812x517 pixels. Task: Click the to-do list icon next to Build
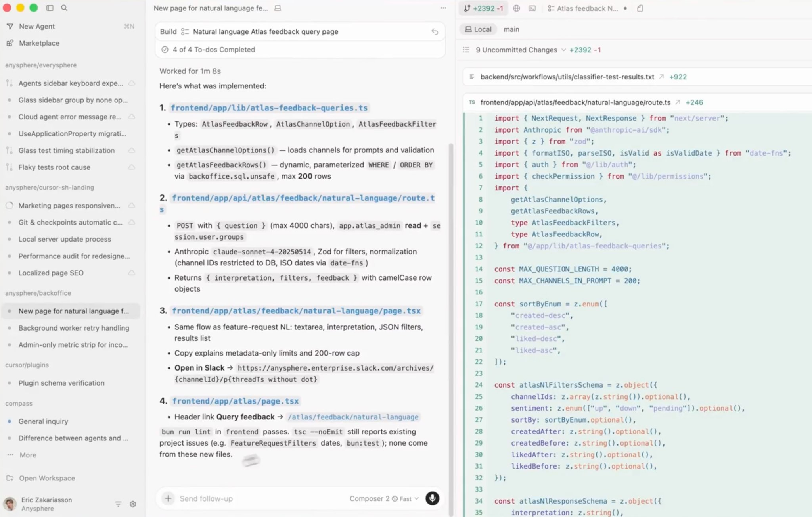185,31
